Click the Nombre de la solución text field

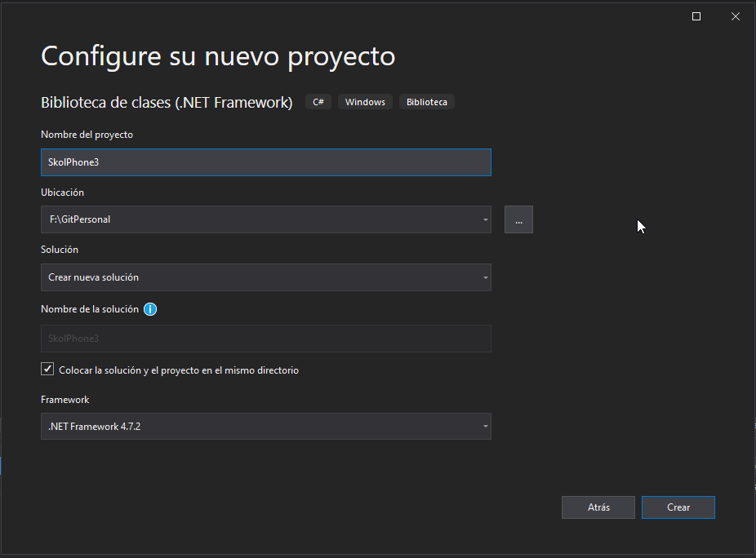click(265, 339)
